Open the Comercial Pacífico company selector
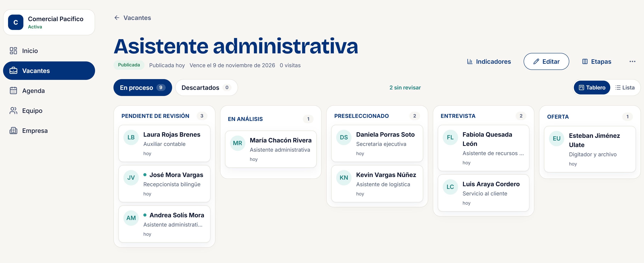Image resolution: width=644 pixels, height=263 pixels. pyautogui.click(x=49, y=22)
